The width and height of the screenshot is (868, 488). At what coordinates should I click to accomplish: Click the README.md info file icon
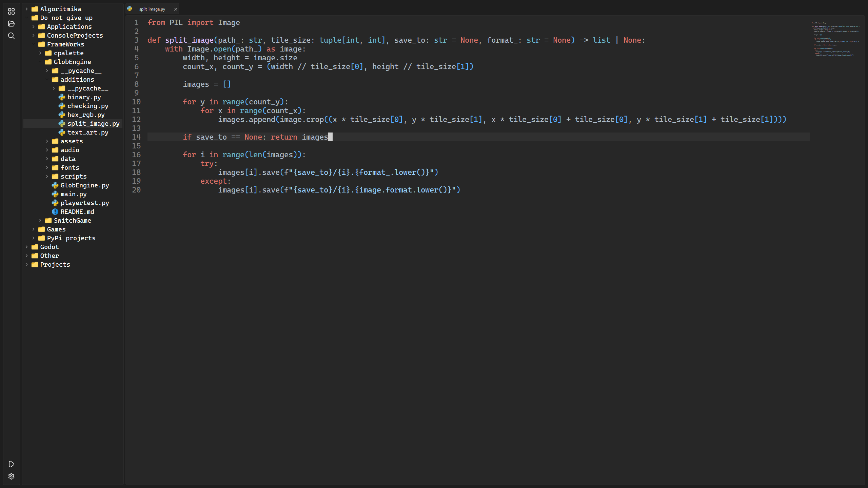tap(55, 212)
